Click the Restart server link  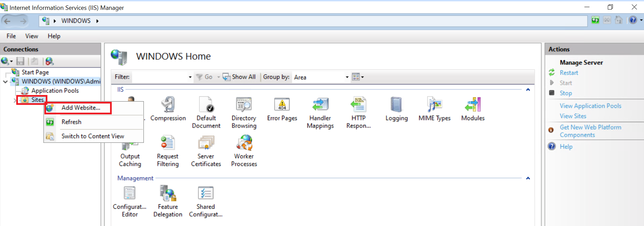tap(569, 73)
